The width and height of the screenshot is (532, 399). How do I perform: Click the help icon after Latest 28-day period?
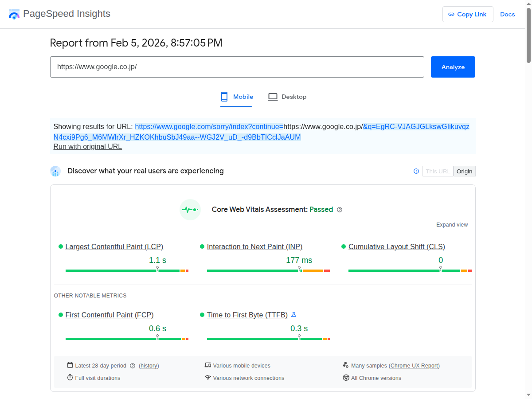click(x=133, y=365)
